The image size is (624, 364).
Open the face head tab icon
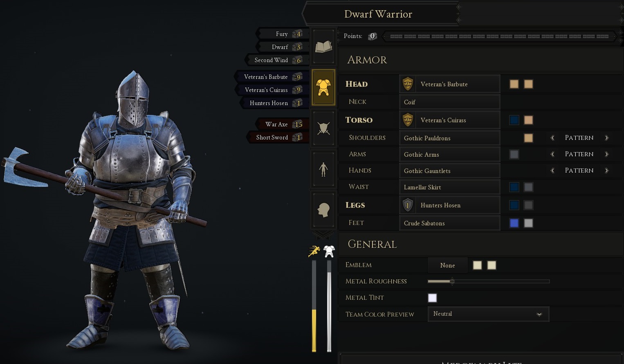point(323,210)
